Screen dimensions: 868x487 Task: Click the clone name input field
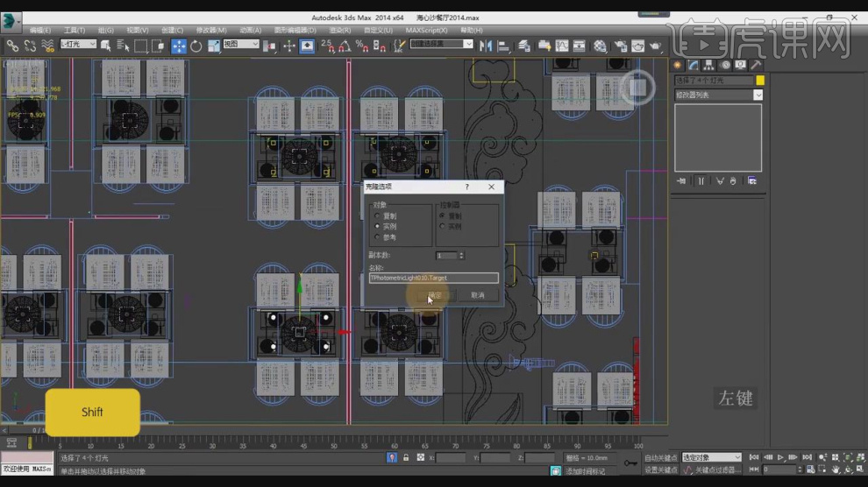point(433,278)
